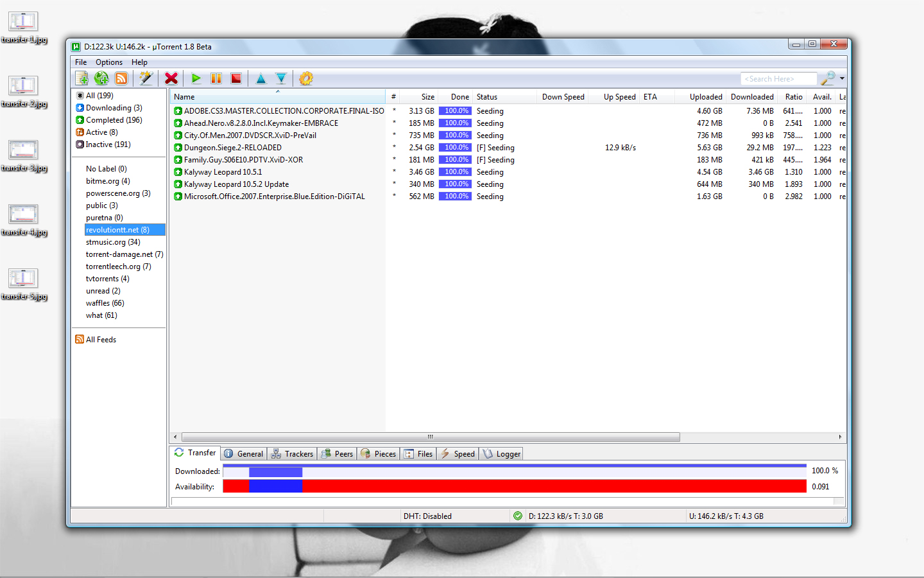
Task: Switch to the Transfer tab
Action: (x=195, y=453)
